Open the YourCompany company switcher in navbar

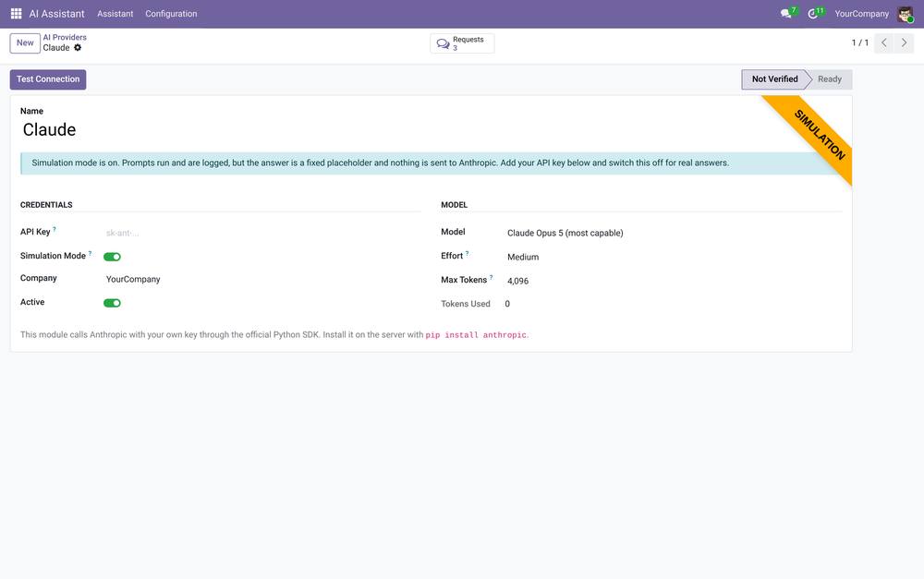pyautogui.click(x=861, y=14)
